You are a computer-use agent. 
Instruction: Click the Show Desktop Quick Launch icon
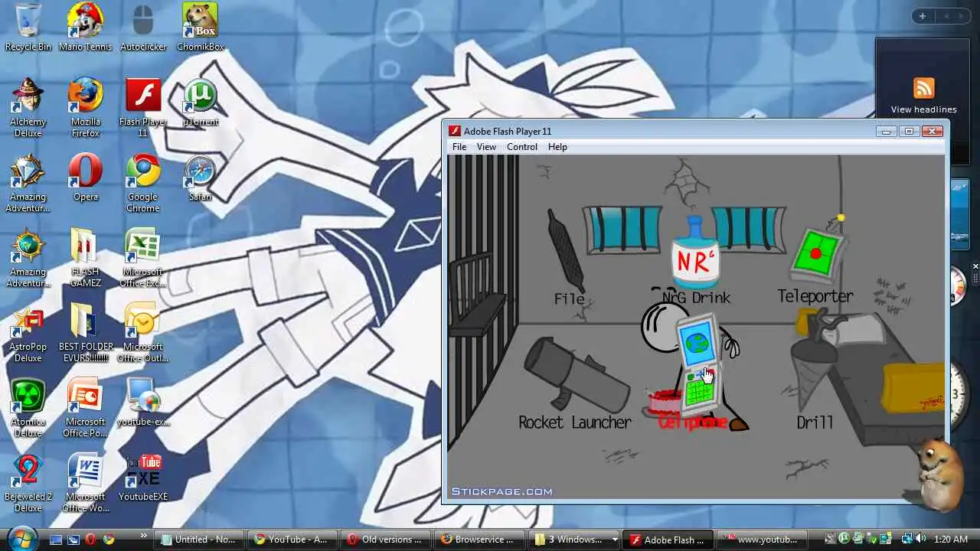pos(55,540)
